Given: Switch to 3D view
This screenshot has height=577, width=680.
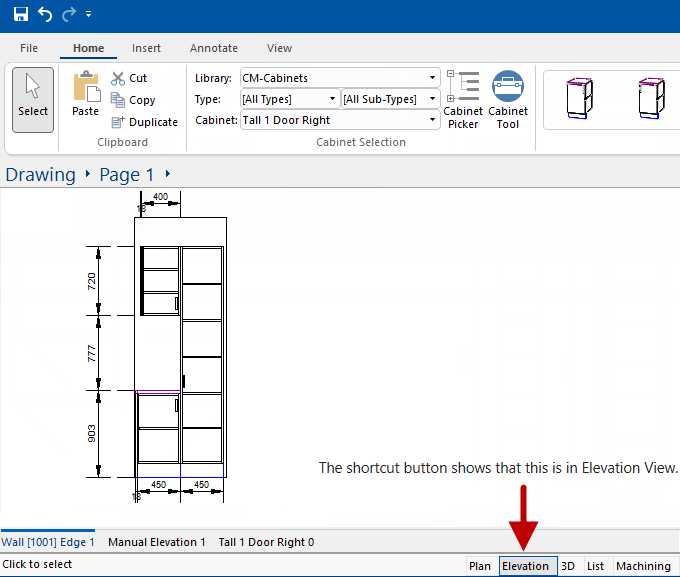Looking at the screenshot, I should pyautogui.click(x=568, y=566).
